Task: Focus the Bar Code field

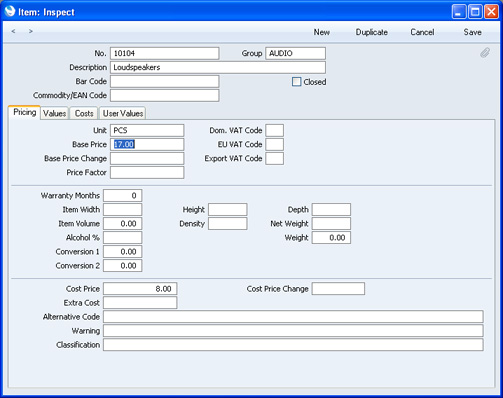Action: click(x=165, y=81)
